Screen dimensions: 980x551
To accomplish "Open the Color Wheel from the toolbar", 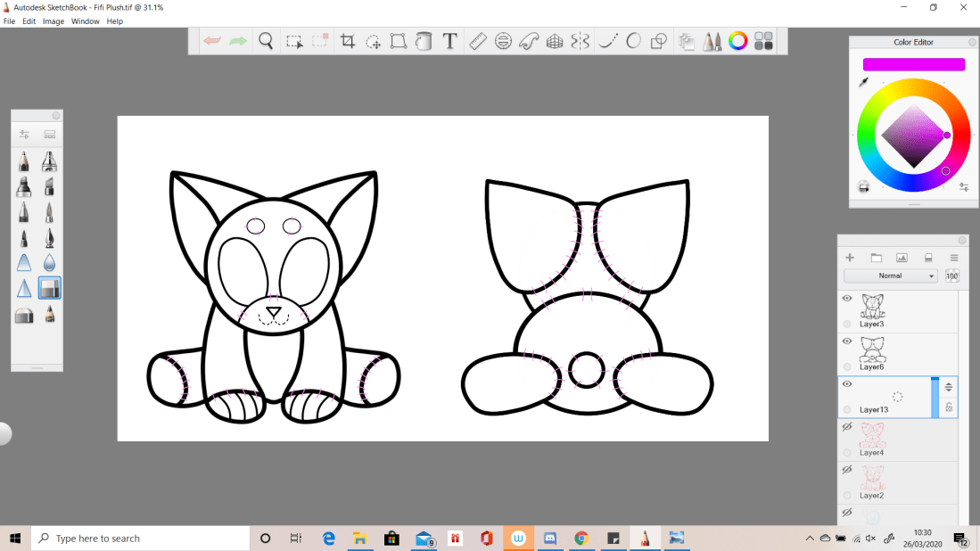I will tap(737, 41).
